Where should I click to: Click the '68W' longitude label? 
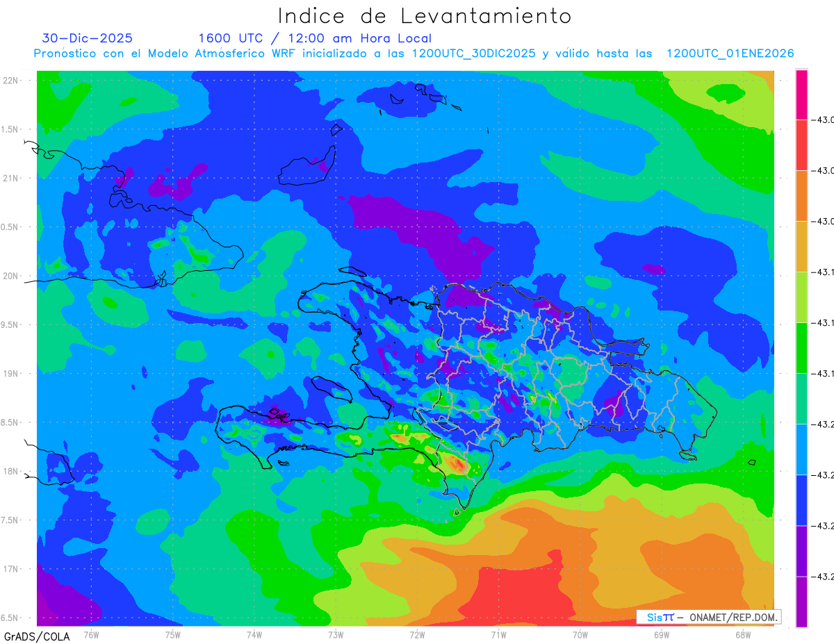click(743, 634)
